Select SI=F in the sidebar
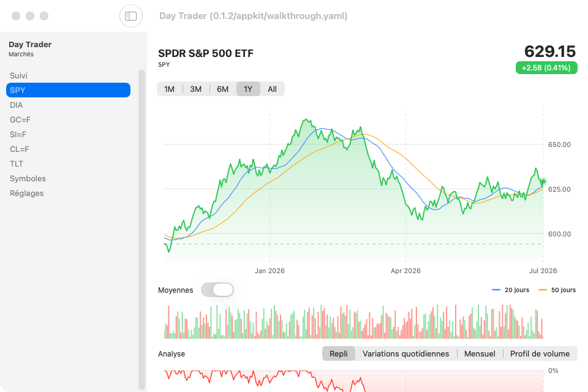Image resolution: width=588 pixels, height=392 pixels. (68, 134)
